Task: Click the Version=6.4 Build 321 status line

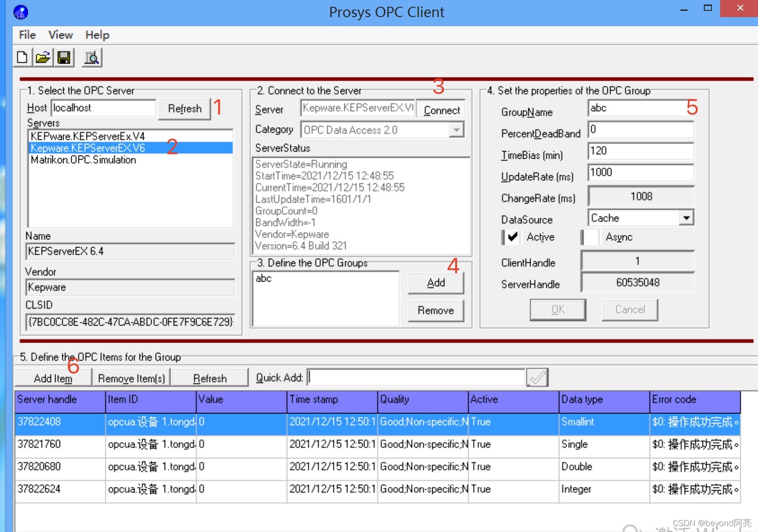Action: pyautogui.click(x=301, y=246)
